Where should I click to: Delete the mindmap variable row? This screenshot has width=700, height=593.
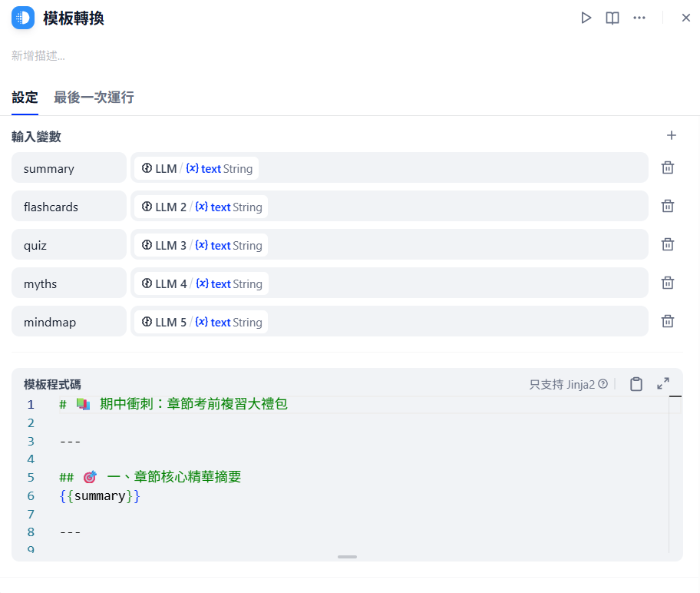[x=668, y=321]
